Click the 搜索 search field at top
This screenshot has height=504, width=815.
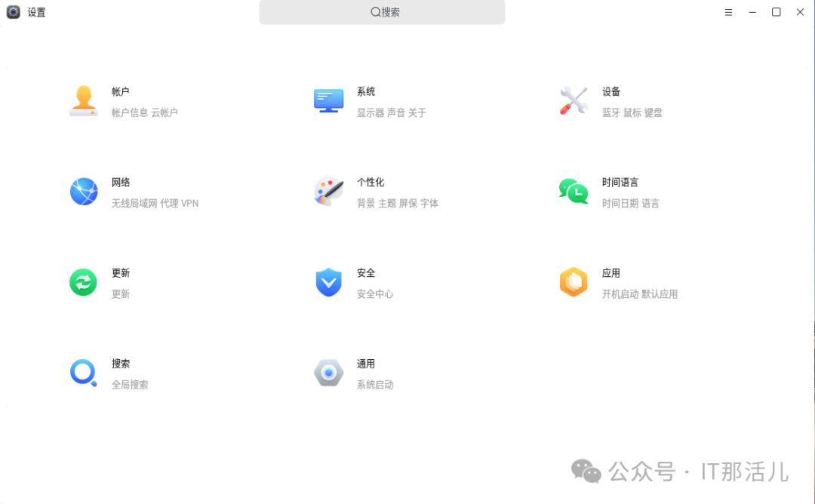click(382, 12)
